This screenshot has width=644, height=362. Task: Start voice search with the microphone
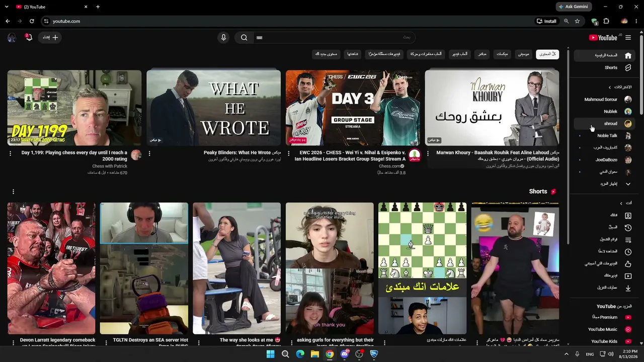(223, 37)
